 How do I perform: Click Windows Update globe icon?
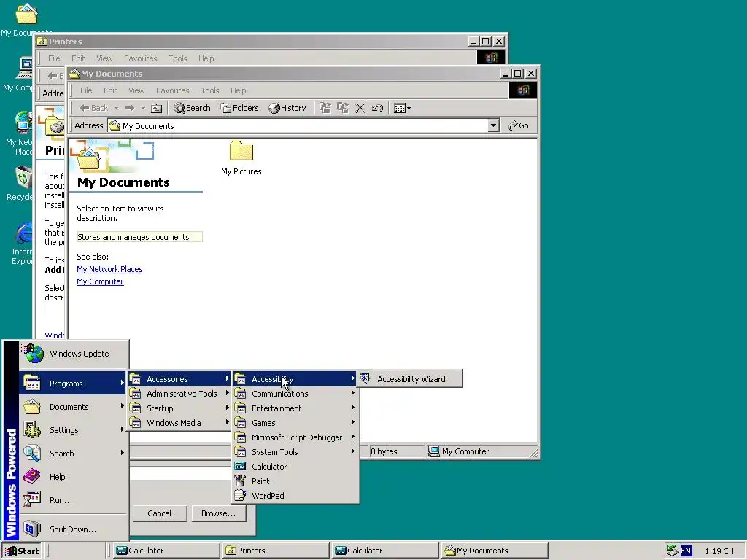coord(32,354)
